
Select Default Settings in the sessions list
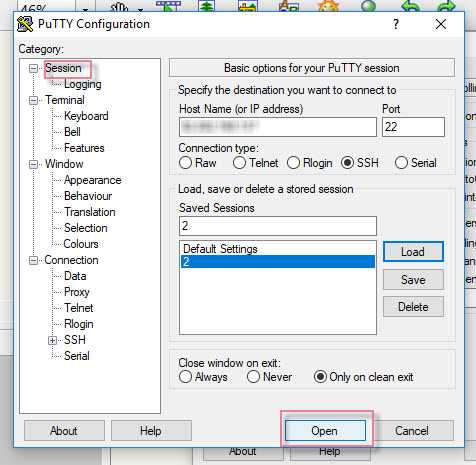[278, 249]
